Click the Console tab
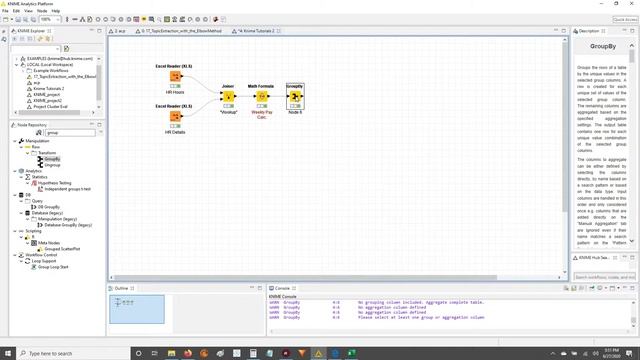The image size is (640, 360). pos(282,289)
